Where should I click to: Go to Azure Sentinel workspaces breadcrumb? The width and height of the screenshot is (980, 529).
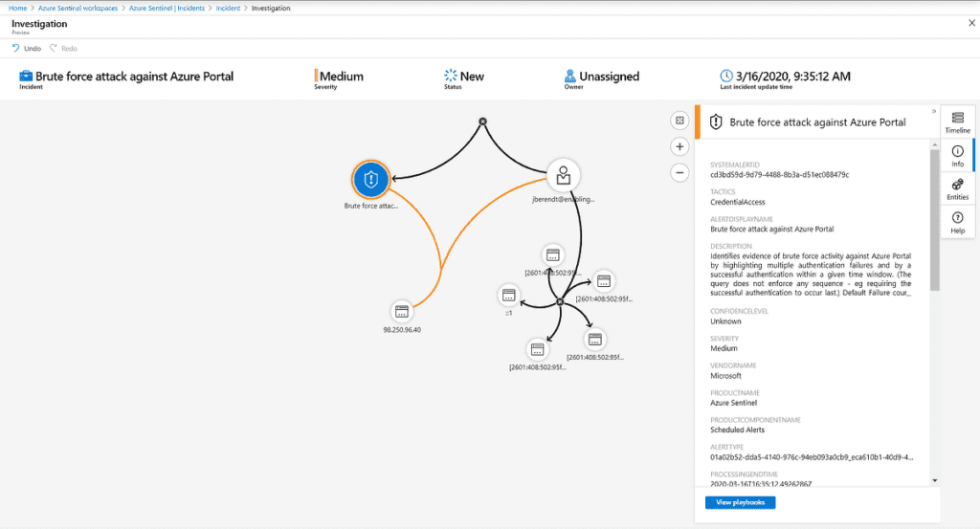coord(78,8)
